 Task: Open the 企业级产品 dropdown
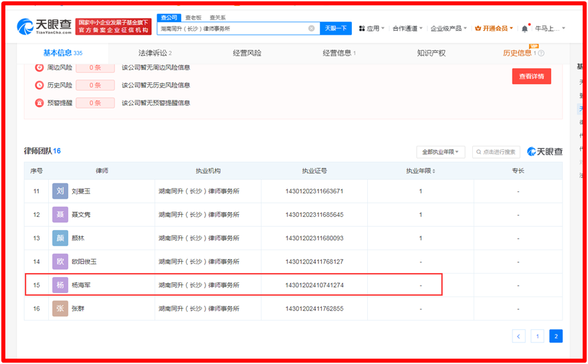(x=448, y=29)
